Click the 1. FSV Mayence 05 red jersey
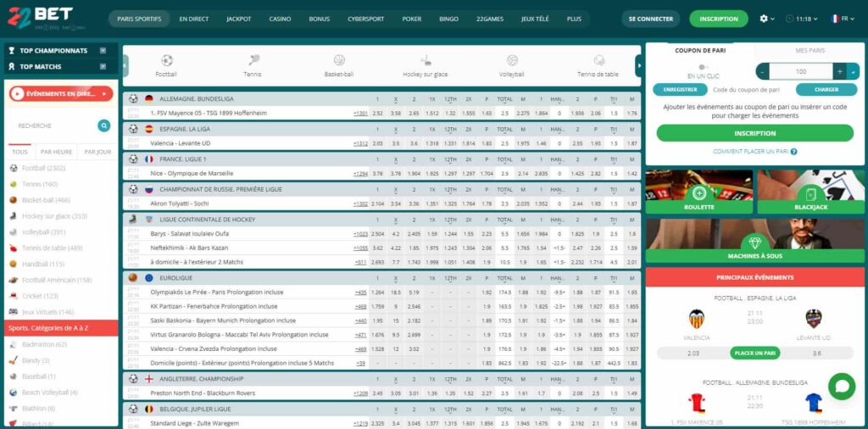The height and width of the screenshot is (429, 868). pyautogui.click(x=697, y=403)
